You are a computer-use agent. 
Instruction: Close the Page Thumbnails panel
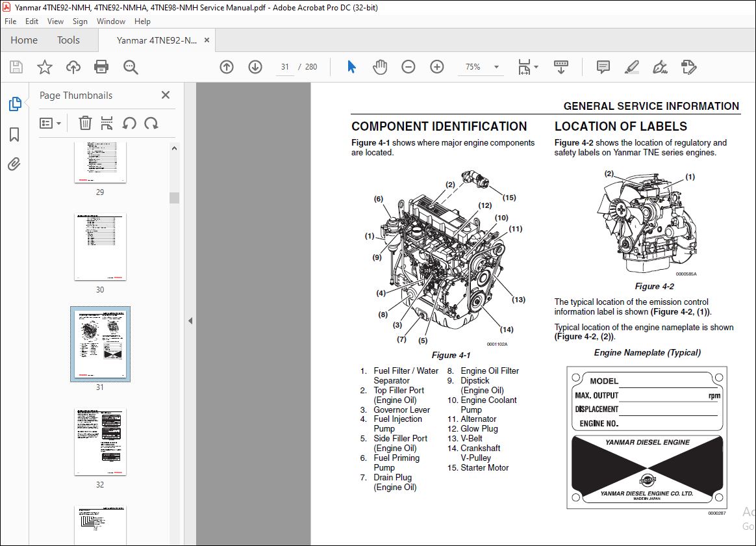coord(166,95)
